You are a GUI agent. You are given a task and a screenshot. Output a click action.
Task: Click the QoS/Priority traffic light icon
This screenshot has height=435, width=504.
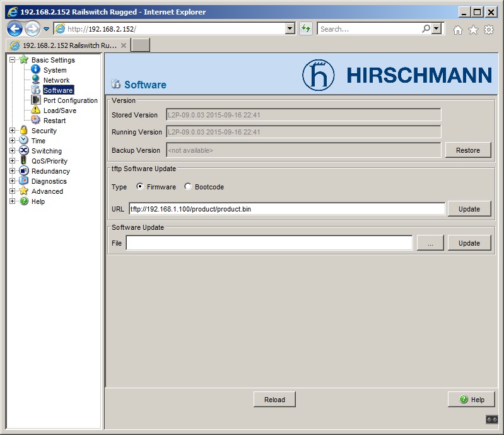point(24,160)
